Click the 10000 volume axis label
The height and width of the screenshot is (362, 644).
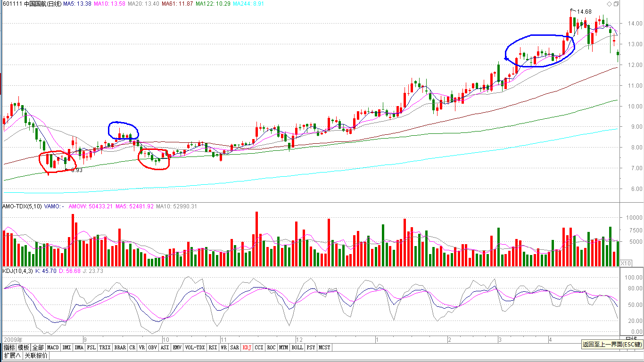(x=634, y=218)
